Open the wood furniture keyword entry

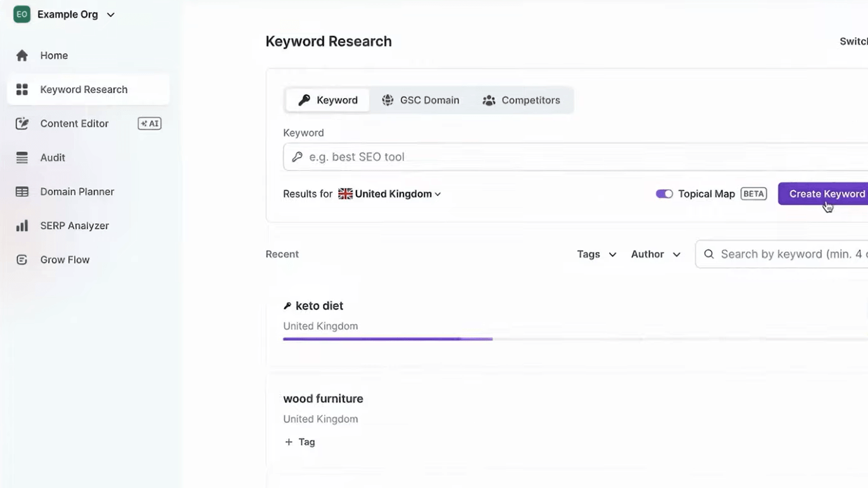[x=323, y=399]
